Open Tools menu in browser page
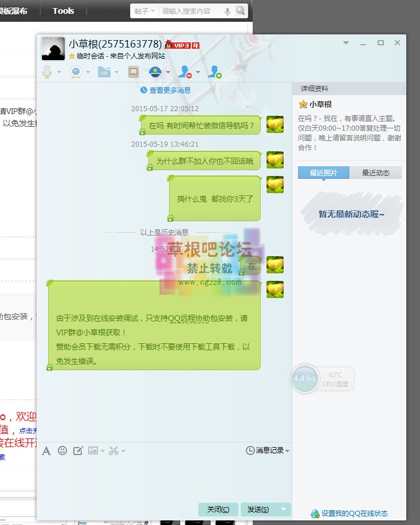The image size is (420, 525). (x=63, y=11)
